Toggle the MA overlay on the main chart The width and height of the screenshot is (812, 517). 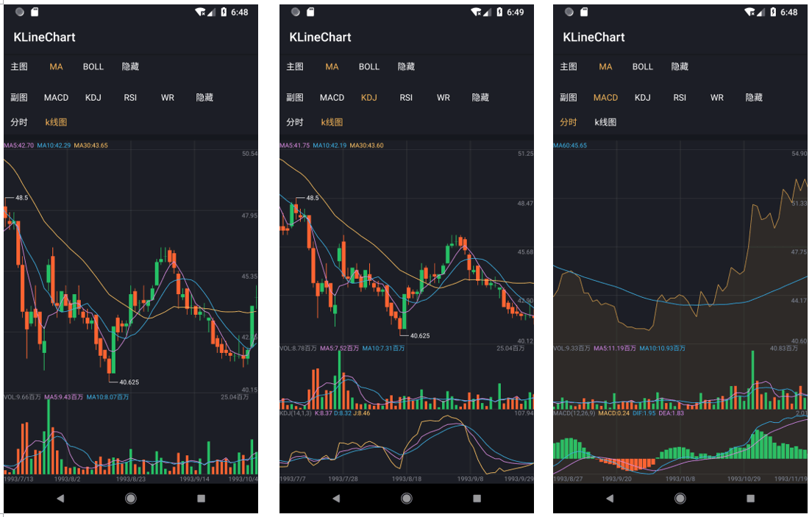[x=56, y=66]
